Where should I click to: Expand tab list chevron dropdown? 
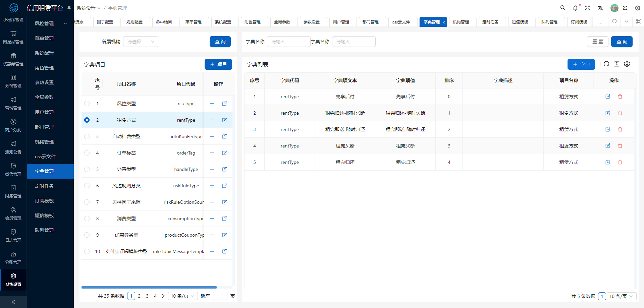click(627, 21)
